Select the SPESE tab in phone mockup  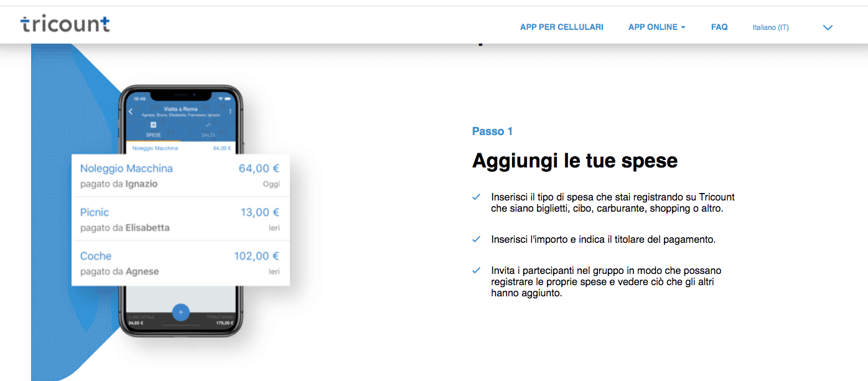tap(153, 135)
